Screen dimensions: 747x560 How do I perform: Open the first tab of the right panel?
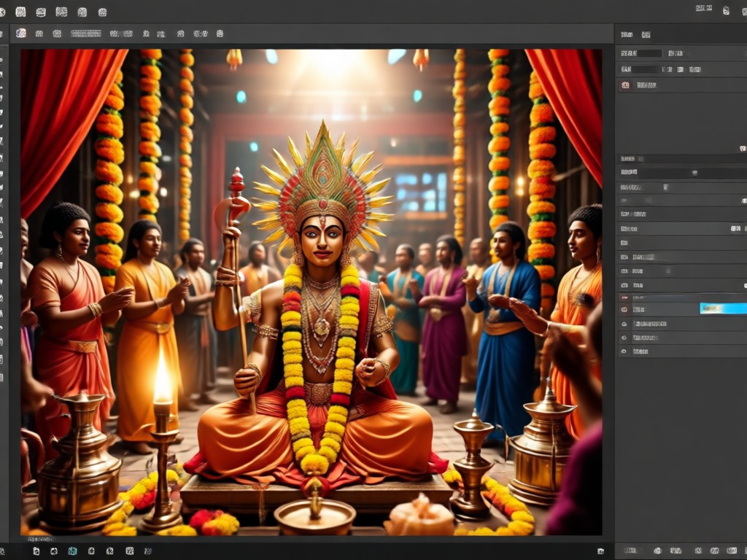coord(627,34)
